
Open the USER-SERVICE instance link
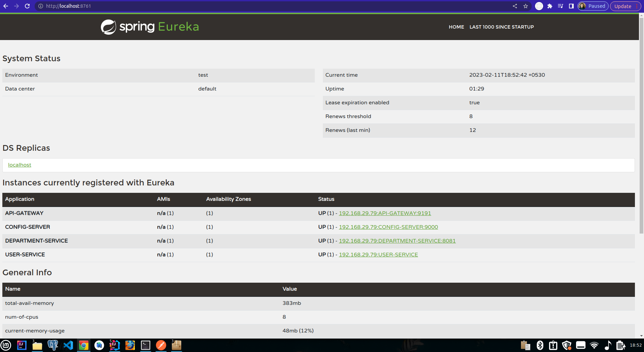pyautogui.click(x=378, y=254)
